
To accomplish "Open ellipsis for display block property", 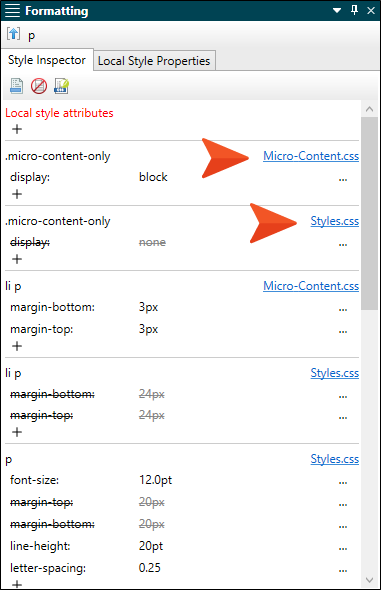I will pyautogui.click(x=343, y=180).
